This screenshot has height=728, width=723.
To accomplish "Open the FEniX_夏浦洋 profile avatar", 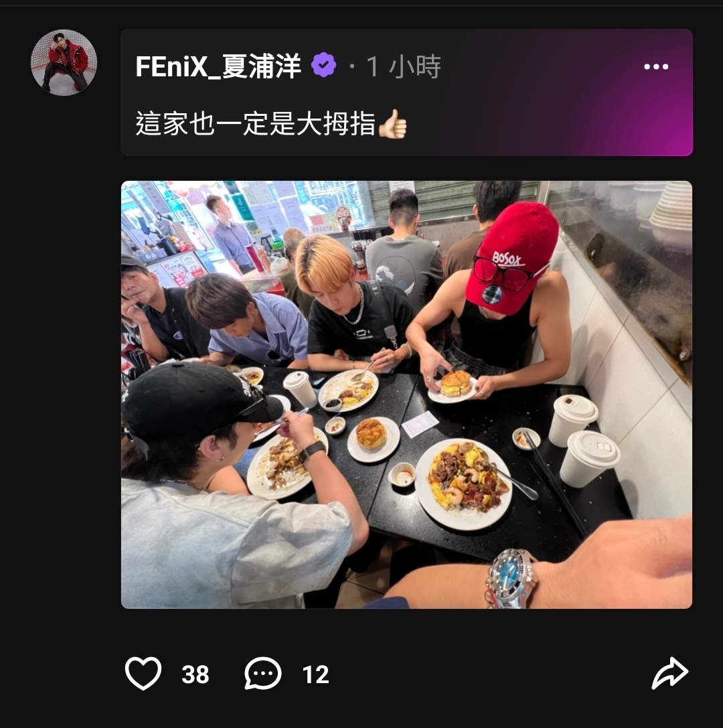I will tap(64, 63).
